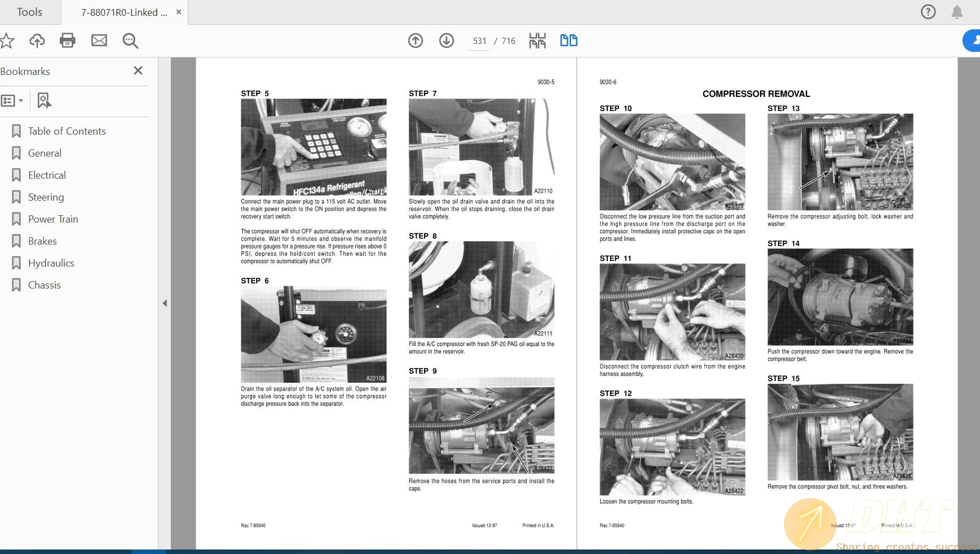Click the print icon in toolbar
This screenshot has height=554, width=980.
point(68,41)
